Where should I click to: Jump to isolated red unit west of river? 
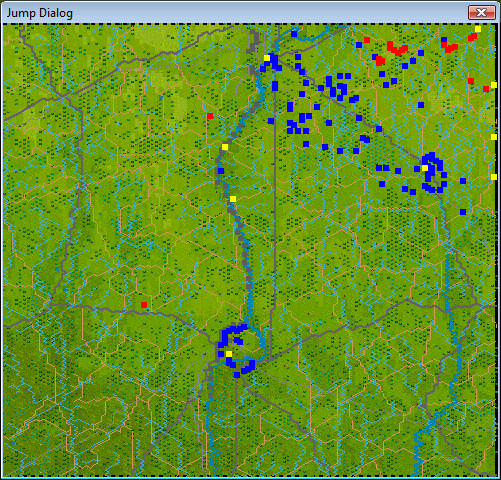[x=210, y=116]
